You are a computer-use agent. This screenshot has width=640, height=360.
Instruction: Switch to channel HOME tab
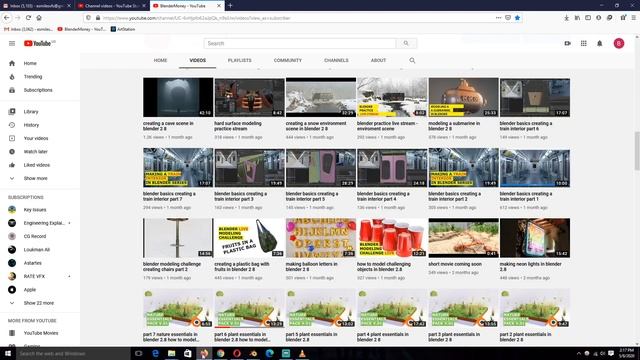click(160, 60)
